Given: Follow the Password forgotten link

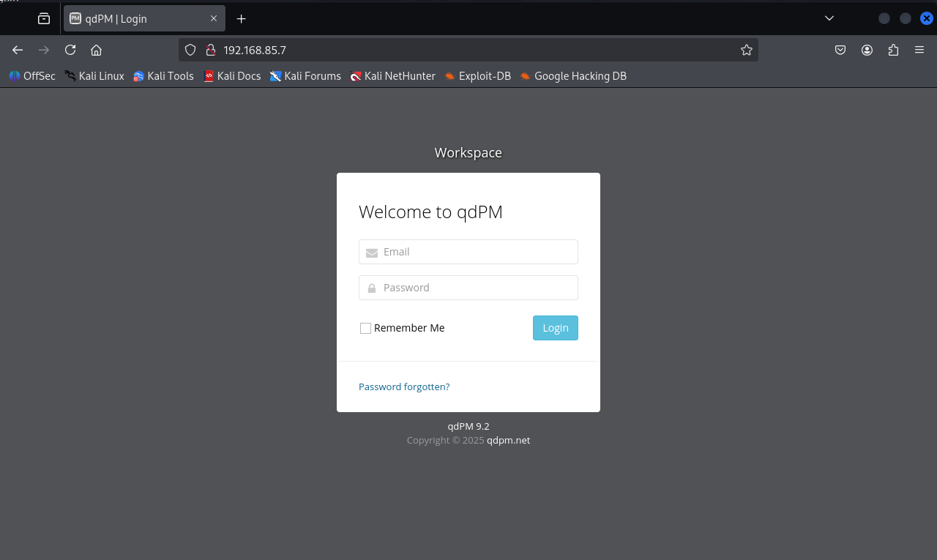Looking at the screenshot, I should pyautogui.click(x=404, y=387).
